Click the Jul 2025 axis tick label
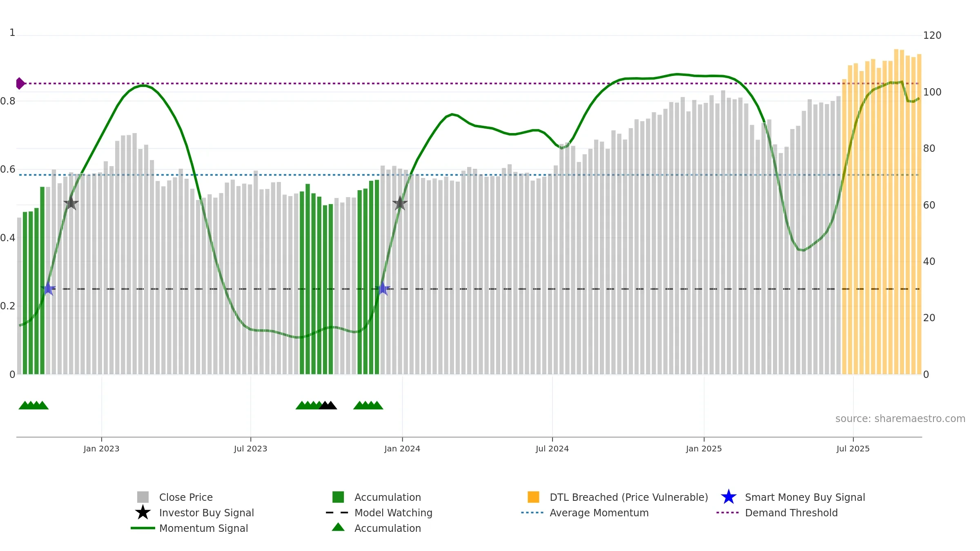The image size is (980, 551). (x=853, y=449)
